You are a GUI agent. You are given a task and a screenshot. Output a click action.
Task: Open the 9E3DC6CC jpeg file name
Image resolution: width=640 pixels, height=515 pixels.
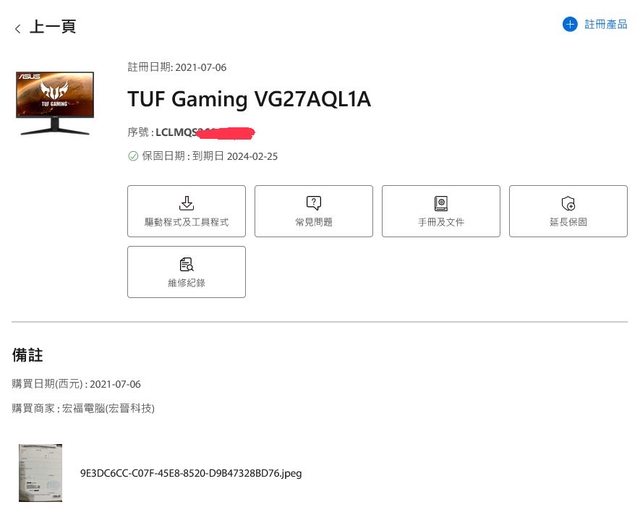click(x=191, y=473)
